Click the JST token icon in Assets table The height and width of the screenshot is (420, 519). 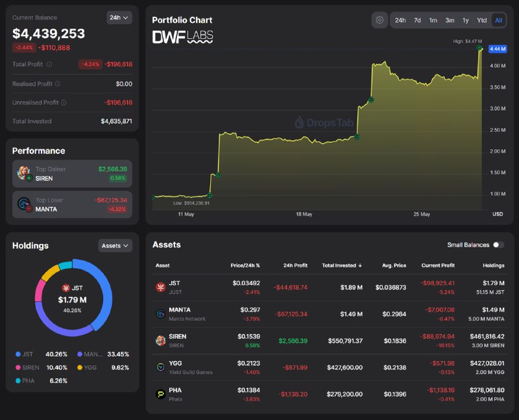tap(160, 287)
